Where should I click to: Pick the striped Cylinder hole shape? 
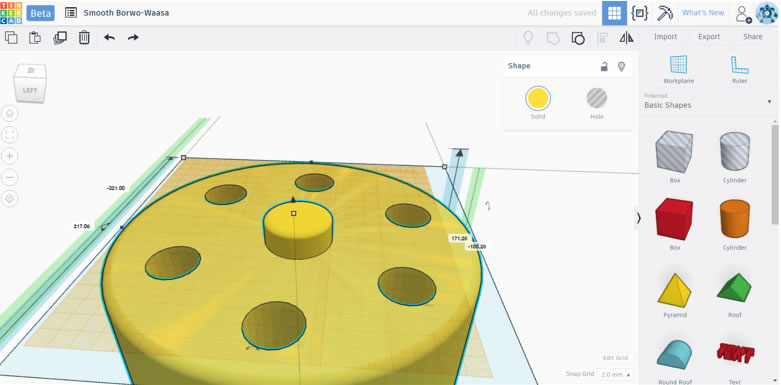[x=735, y=152]
